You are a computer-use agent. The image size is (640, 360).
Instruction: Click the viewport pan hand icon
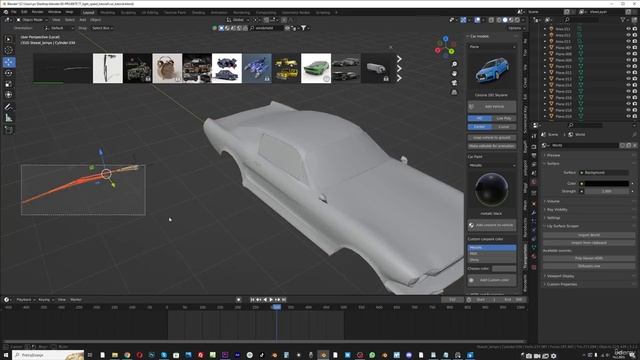pos(454,74)
